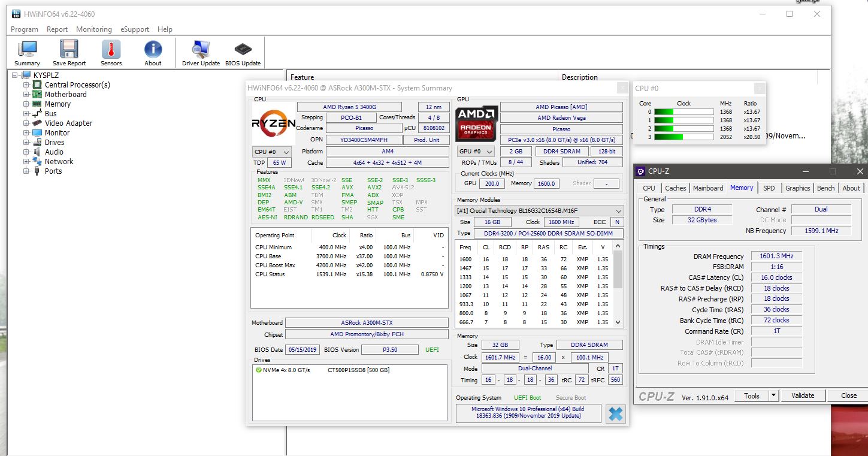868x456 pixels.
Task: Select the Bus tree item
Action: 50,114
